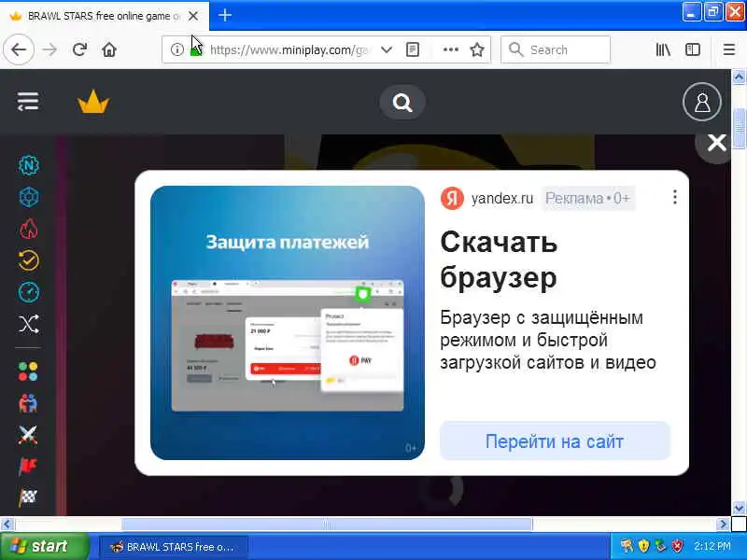Image resolution: width=747 pixels, height=560 pixels.
Task: Select the BRAWL STARS browser tab
Action: (x=104, y=16)
